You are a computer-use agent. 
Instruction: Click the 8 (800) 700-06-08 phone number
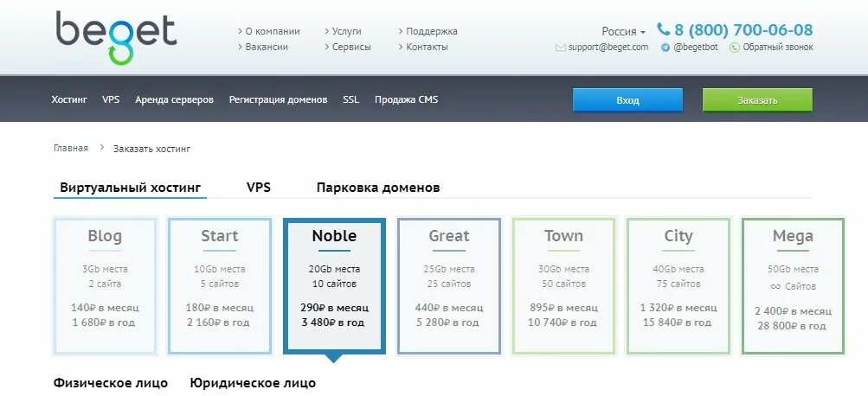(x=743, y=29)
